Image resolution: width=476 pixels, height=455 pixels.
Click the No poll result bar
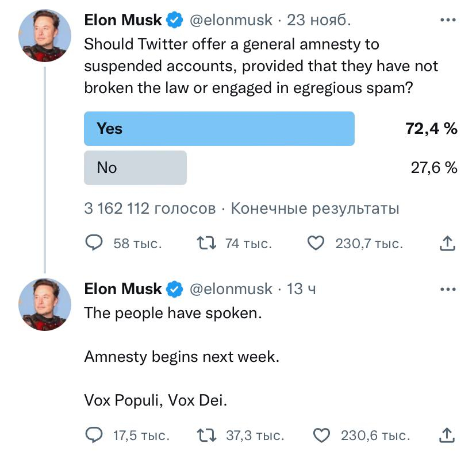(135, 168)
